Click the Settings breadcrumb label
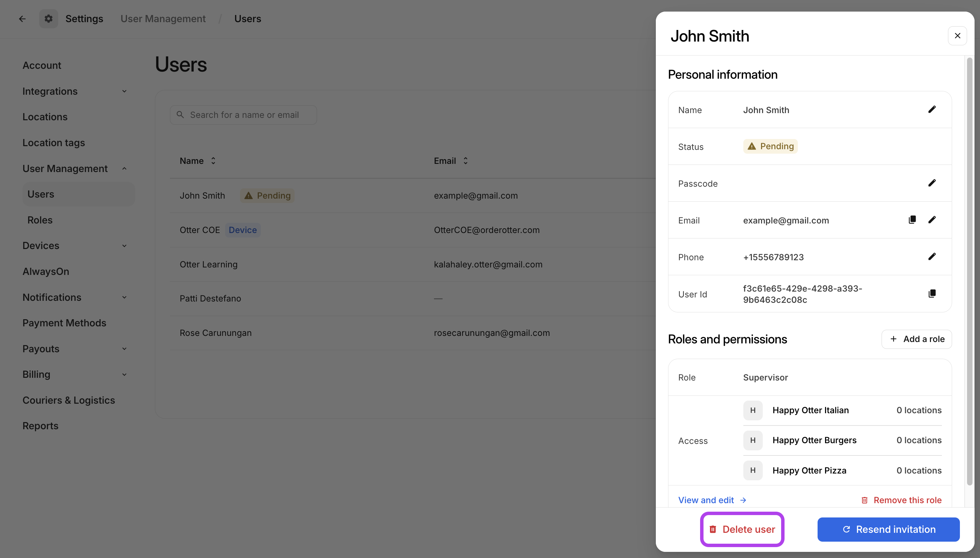The width and height of the screenshot is (980, 558). (x=84, y=19)
